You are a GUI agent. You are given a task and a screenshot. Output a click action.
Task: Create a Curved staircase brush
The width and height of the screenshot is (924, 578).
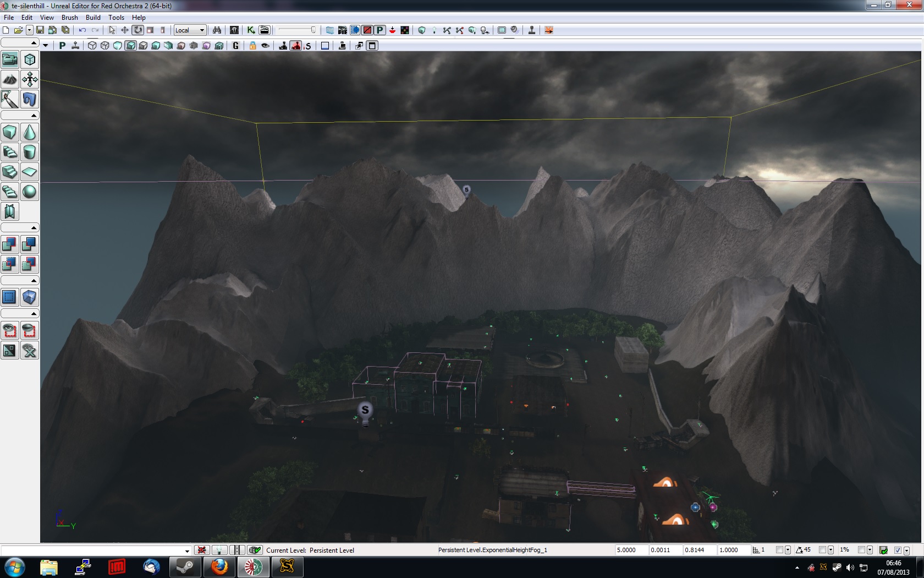10,152
